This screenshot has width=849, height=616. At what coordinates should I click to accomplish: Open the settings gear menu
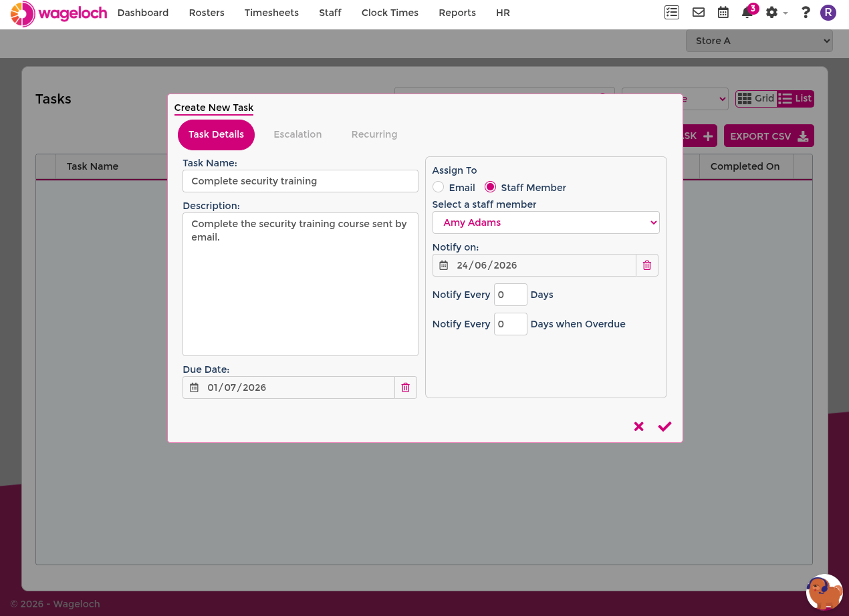tap(776, 13)
